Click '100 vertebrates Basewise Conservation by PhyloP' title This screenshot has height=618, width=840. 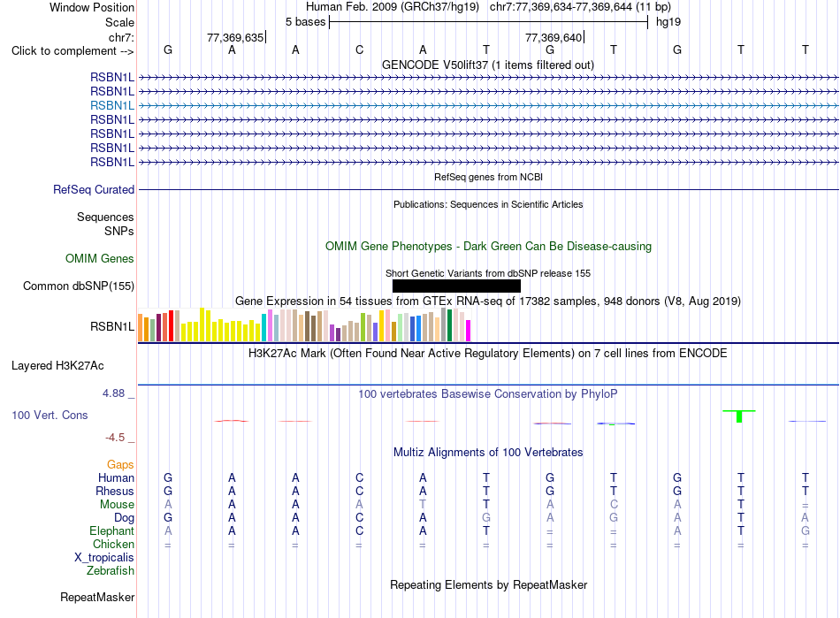coord(488,394)
